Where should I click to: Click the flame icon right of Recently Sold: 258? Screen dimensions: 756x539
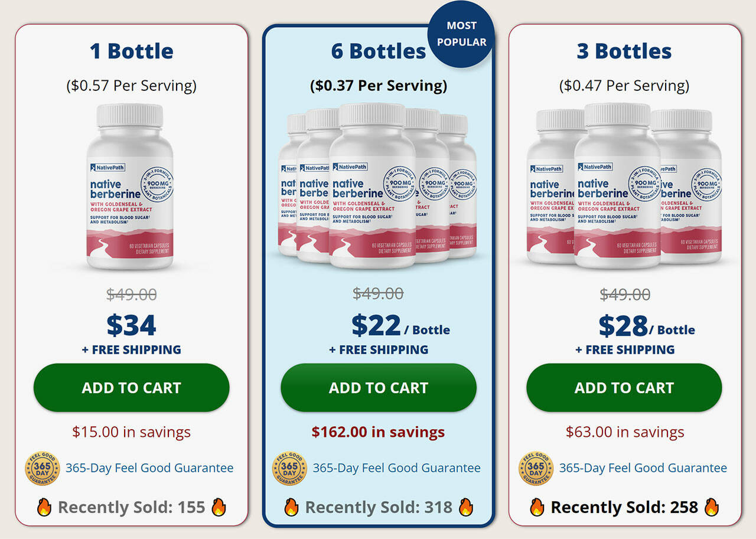click(x=712, y=507)
